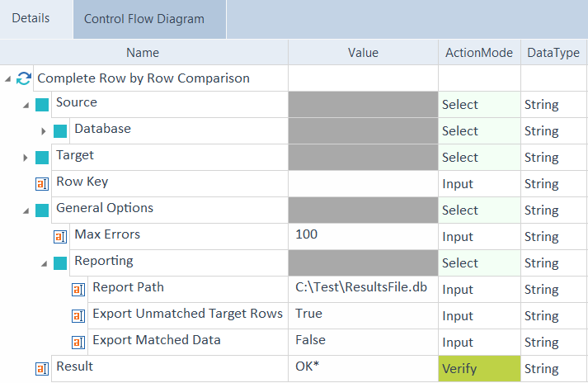Expand the Target tree node
Screen dimensions: 588x383
pos(26,158)
